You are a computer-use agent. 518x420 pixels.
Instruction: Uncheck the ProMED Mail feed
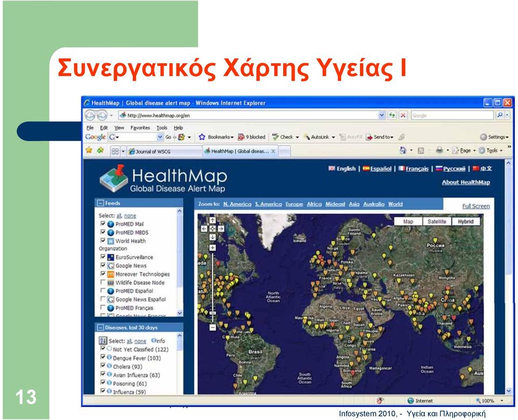[103, 223]
